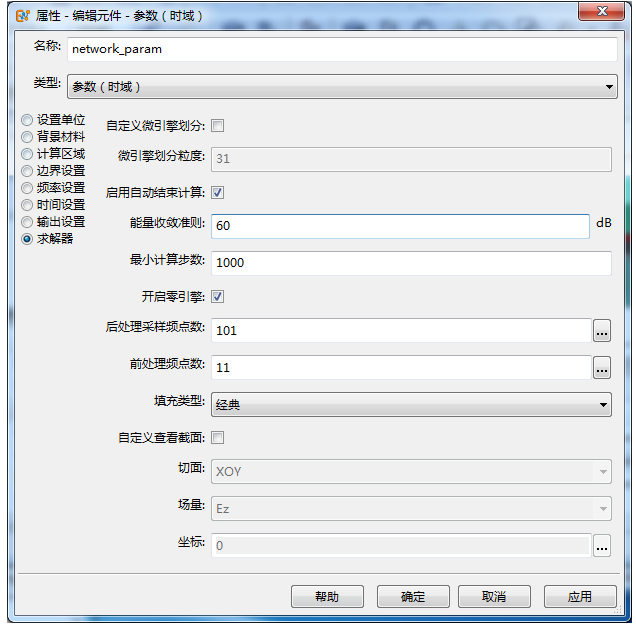The image size is (636, 628).
Task: Close the properties dialog window
Action: tap(602, 11)
